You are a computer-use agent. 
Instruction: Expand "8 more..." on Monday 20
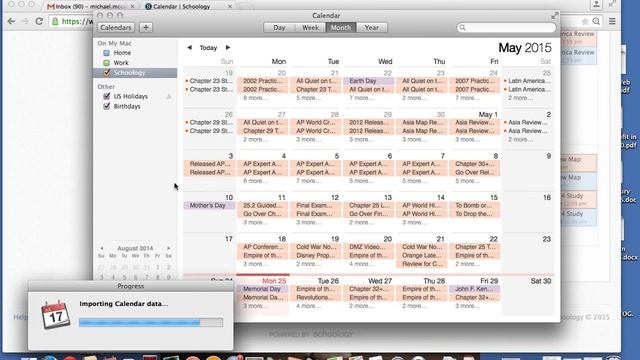256,98
